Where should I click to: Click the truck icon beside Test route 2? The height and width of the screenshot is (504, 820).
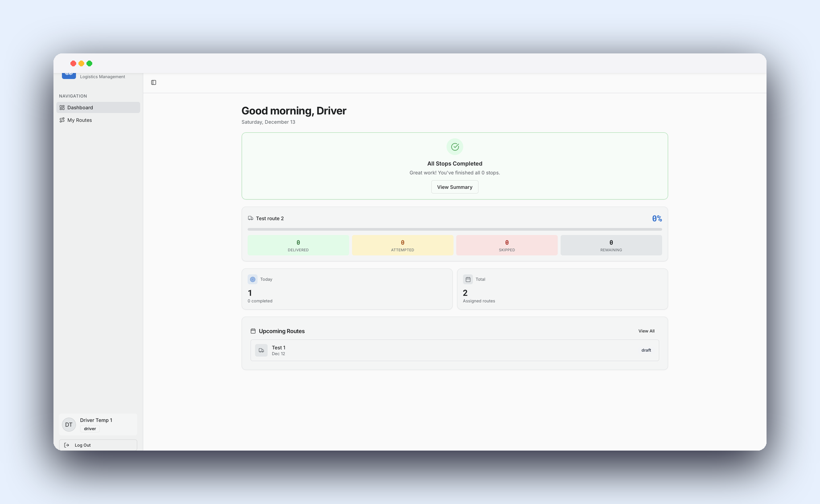(x=250, y=218)
